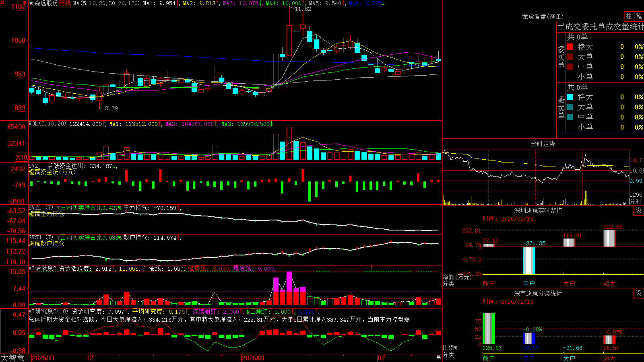Image resolution: width=644 pixels, height=362 pixels.
Task: Click the star icon before 森远股份
Action: click(31, 3)
